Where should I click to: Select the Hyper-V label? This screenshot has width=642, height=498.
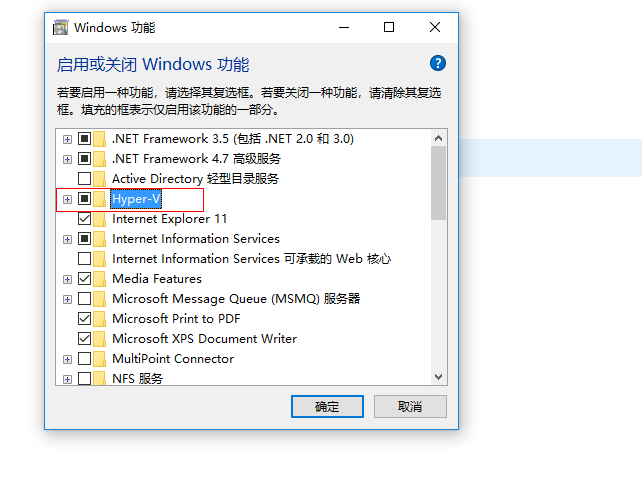pos(136,199)
